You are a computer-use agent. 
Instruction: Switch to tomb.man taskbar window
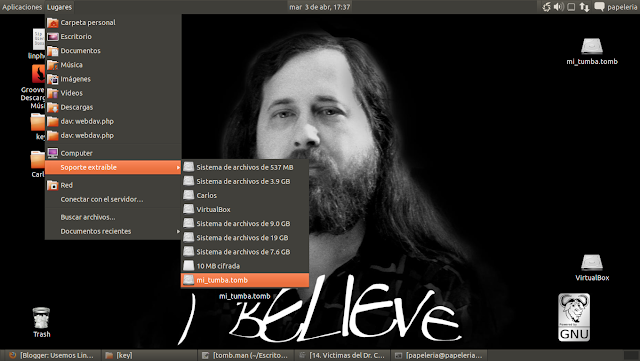pyautogui.click(x=247, y=355)
